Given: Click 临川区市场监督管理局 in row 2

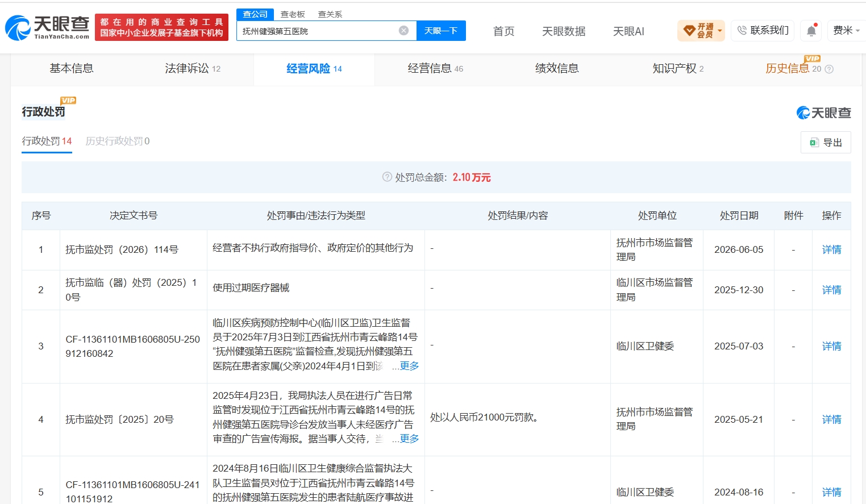Looking at the screenshot, I should [655, 290].
